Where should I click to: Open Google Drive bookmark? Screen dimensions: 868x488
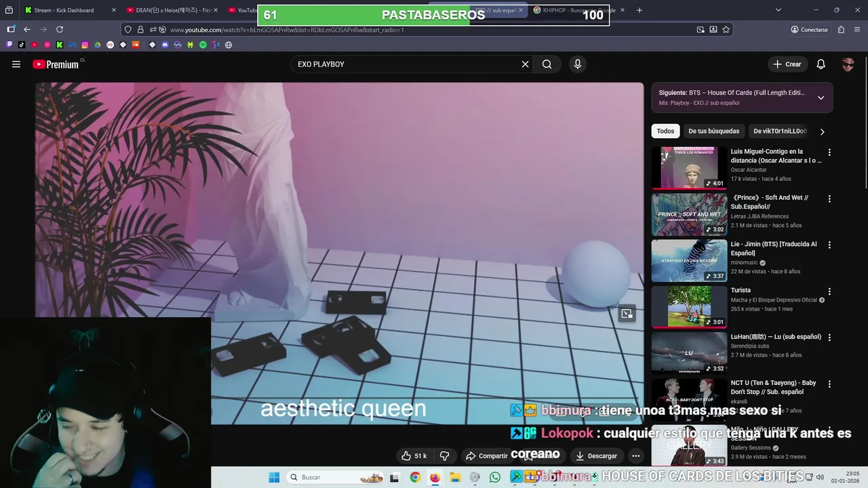(x=98, y=45)
